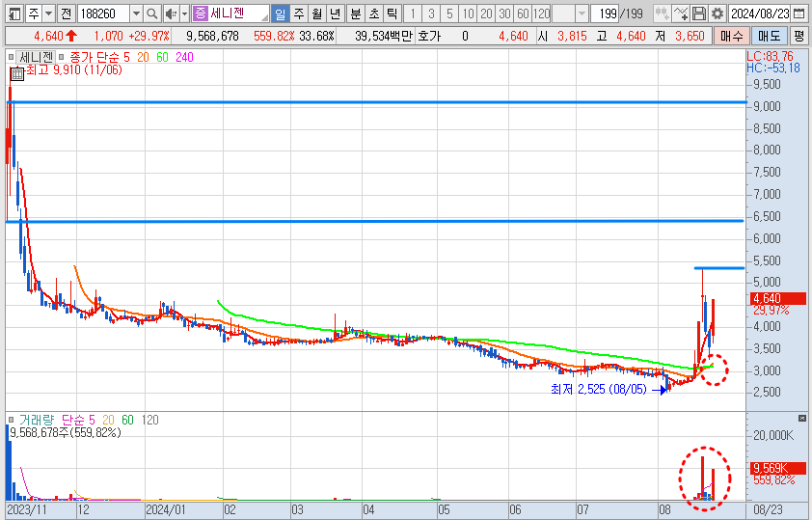Open the custom interval dropdown
The image size is (812, 520).
(582, 14)
